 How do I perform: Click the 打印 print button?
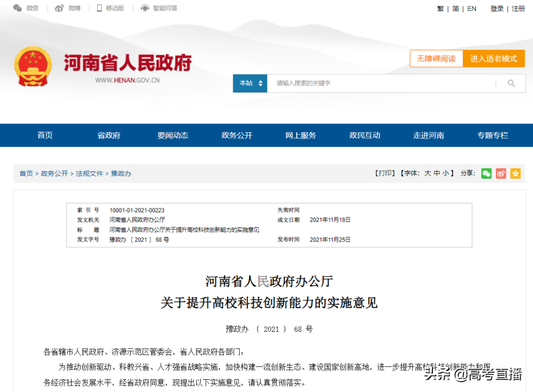[x=384, y=173]
